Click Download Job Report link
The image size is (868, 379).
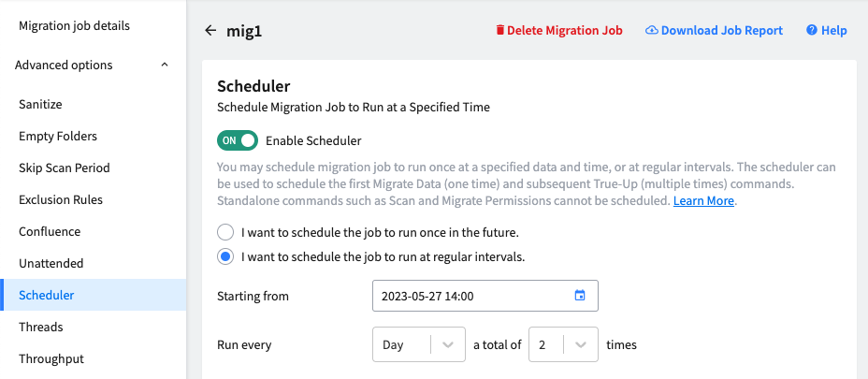(x=721, y=31)
